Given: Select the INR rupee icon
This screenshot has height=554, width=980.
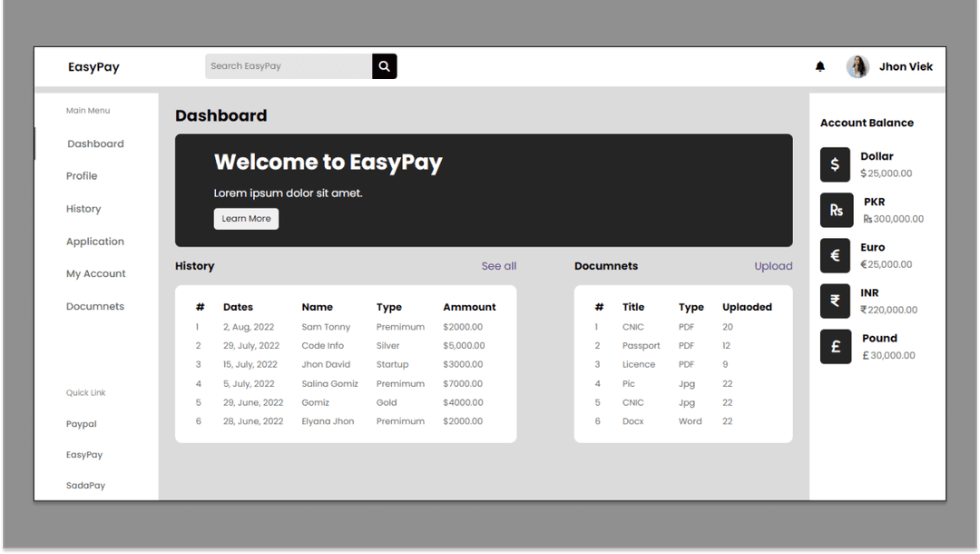Looking at the screenshot, I should [x=836, y=301].
